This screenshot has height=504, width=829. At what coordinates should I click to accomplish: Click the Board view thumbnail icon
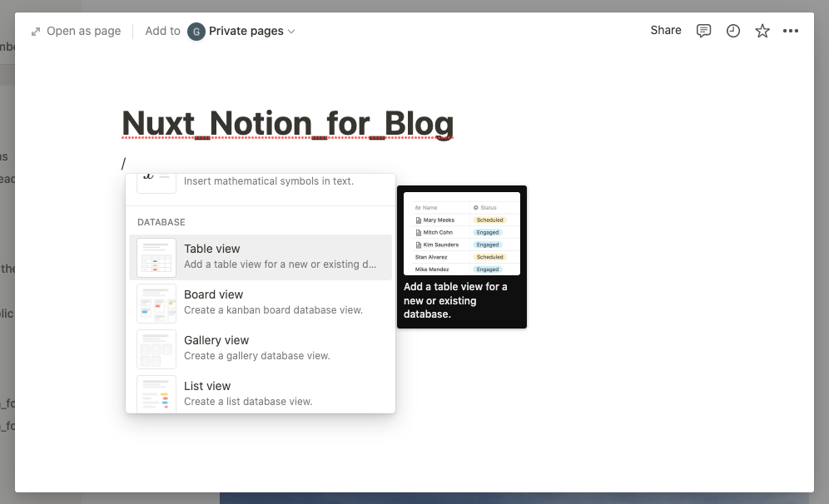(x=156, y=304)
